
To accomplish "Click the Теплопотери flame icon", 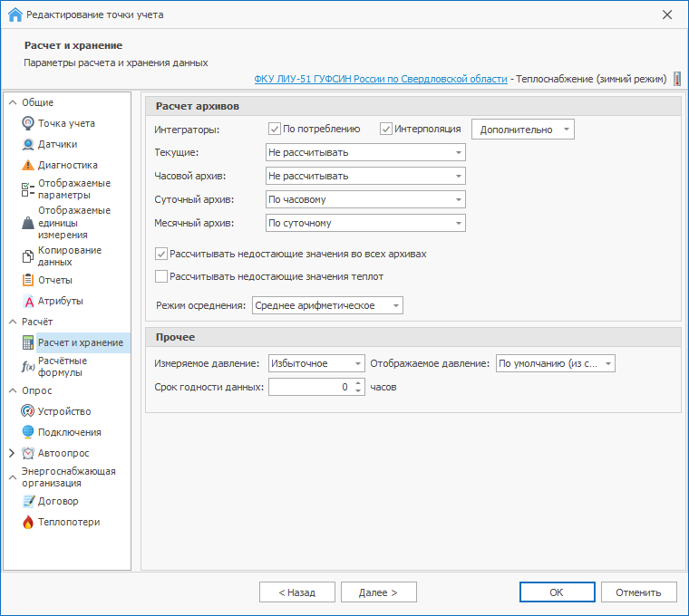I will click(28, 522).
